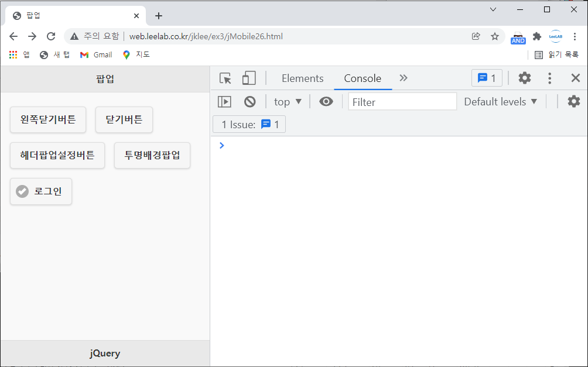
Task: Select the 팝업 browser tab
Action: pyautogui.click(x=76, y=16)
